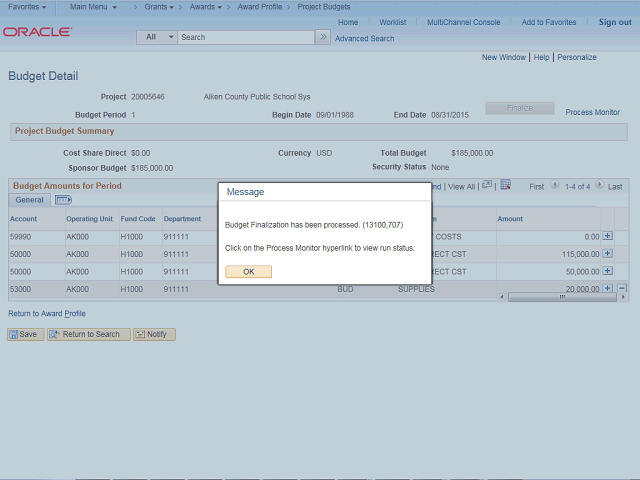Screen dimensions: 640x480
Task: Go to the Home link
Action: pyautogui.click(x=348, y=22)
